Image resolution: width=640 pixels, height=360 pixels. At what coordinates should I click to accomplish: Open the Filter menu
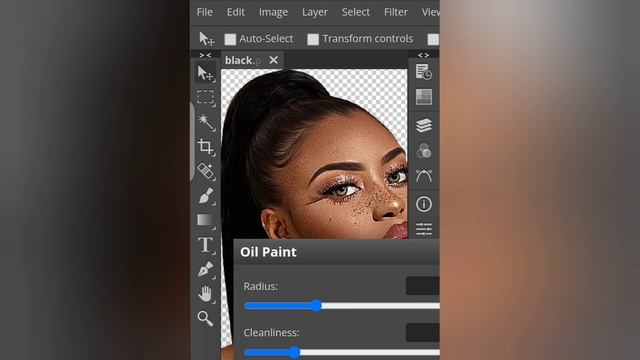(396, 12)
